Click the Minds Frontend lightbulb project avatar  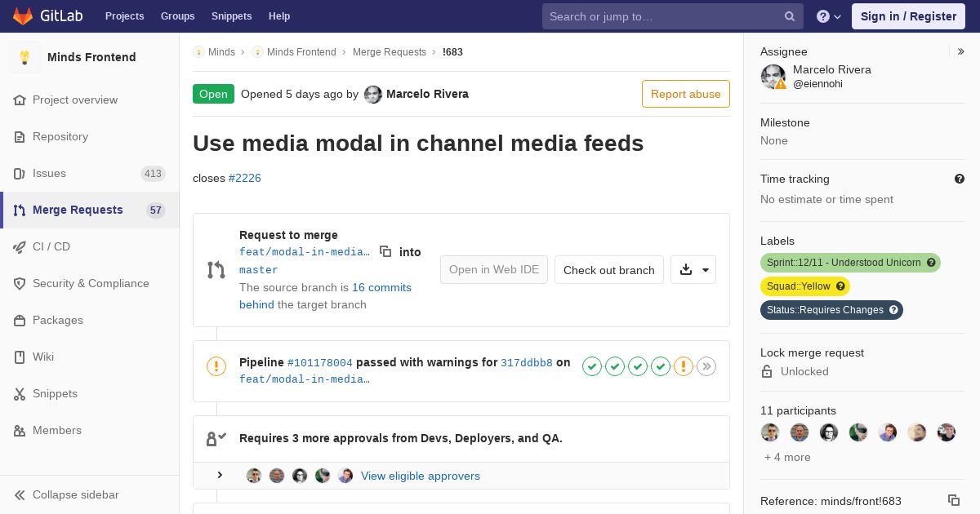24,57
